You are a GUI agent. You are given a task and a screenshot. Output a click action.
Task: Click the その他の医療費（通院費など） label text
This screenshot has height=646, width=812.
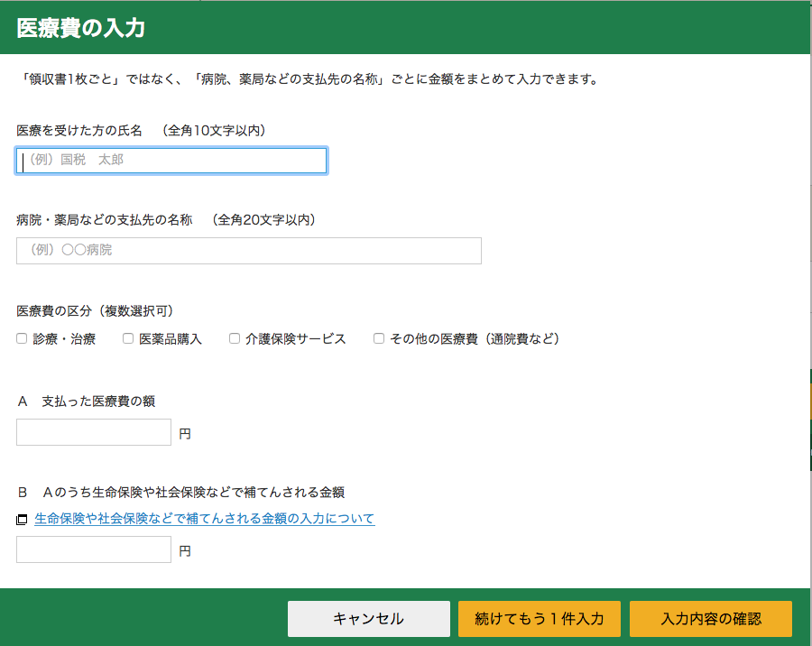pos(475,339)
